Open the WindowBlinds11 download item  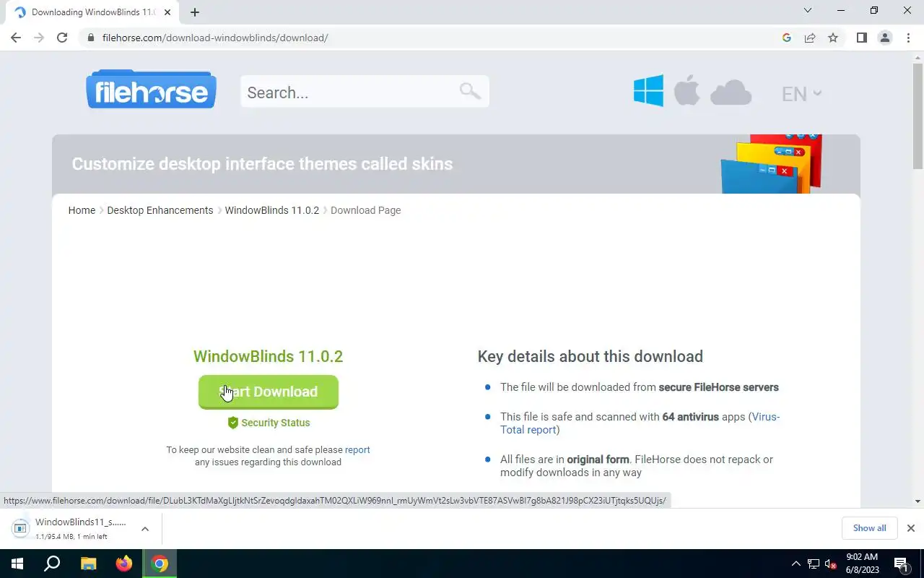pos(72,528)
